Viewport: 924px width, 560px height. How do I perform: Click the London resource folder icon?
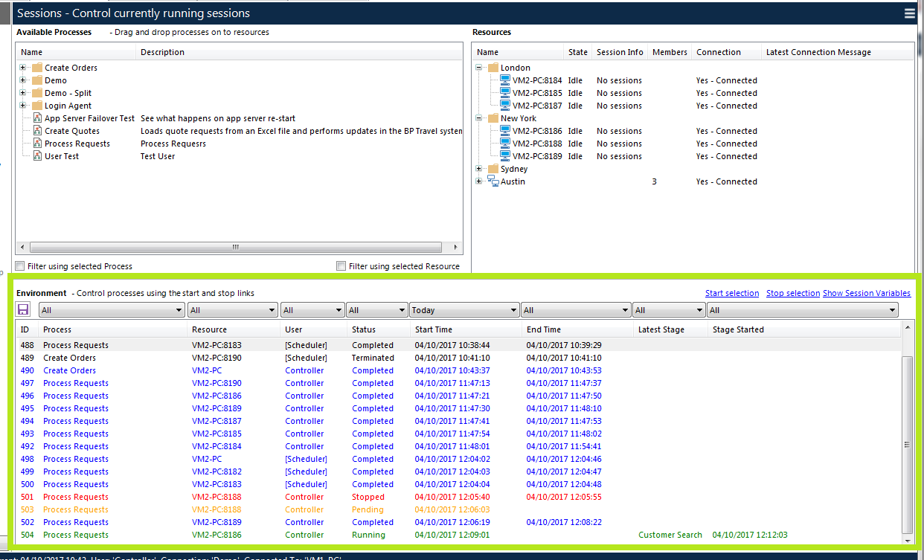click(x=493, y=68)
